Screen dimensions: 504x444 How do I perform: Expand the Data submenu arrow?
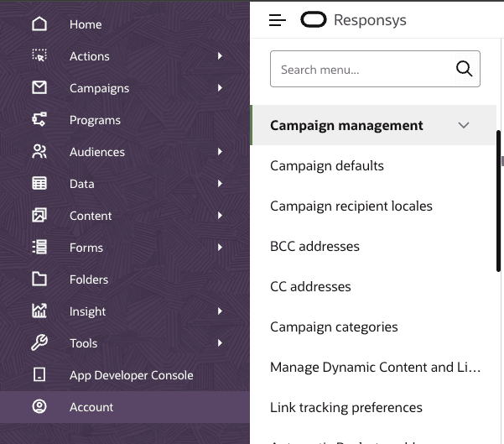coord(220,183)
